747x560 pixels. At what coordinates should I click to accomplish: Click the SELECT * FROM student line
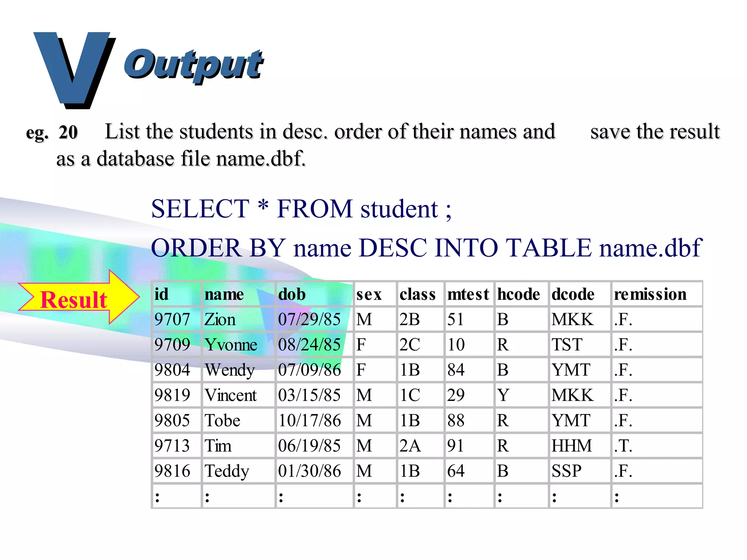(301, 209)
